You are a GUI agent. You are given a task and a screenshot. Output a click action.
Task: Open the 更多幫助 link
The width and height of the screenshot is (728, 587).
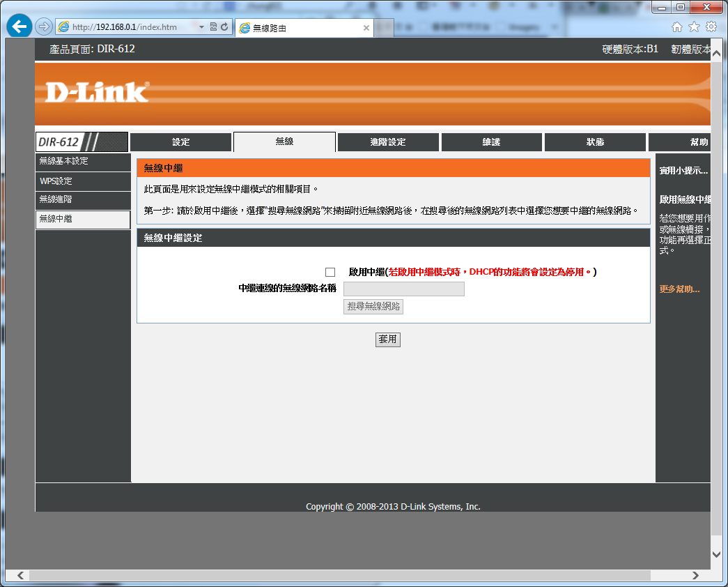[x=679, y=289]
